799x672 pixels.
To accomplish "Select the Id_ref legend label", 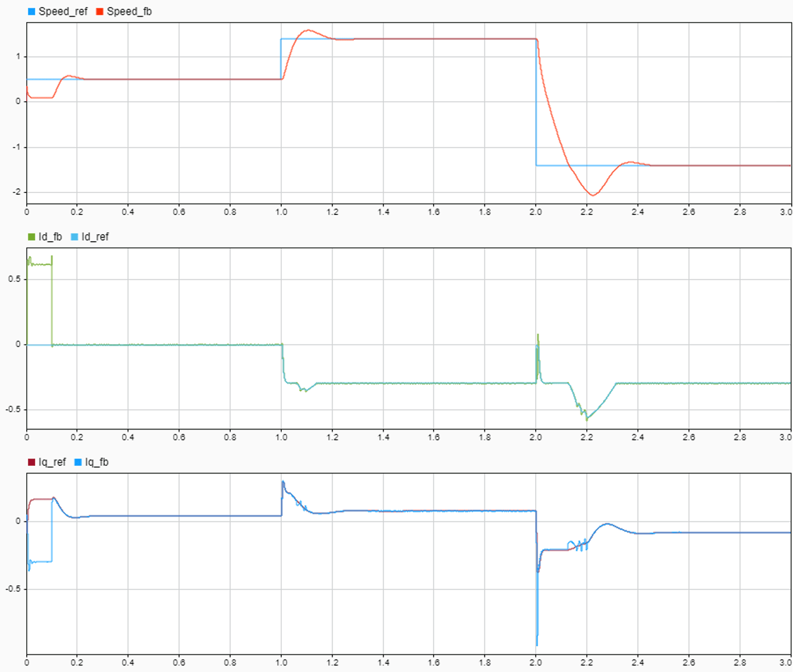I will point(95,237).
